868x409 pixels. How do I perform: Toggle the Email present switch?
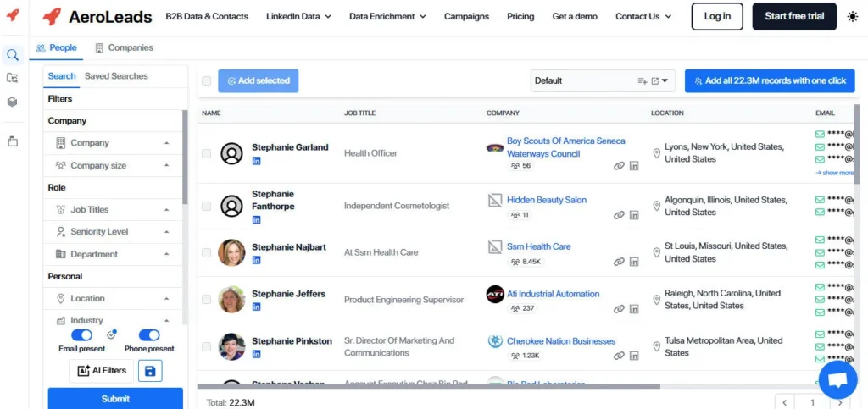click(x=82, y=335)
